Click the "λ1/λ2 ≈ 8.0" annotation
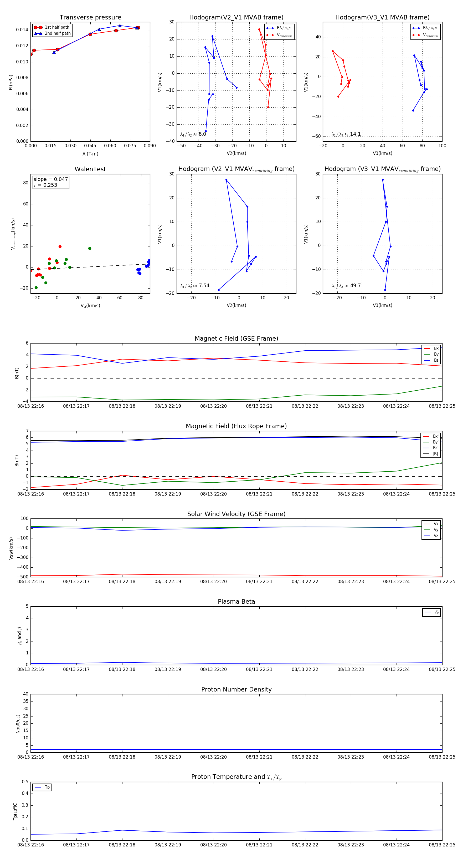The image size is (473, 868). tap(193, 134)
